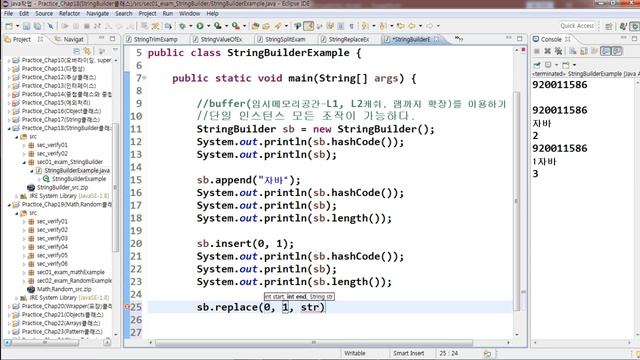Viewport: 640px width, 360px height.
Task: Toggle Pin Console icon
Action: click(x=537, y=64)
